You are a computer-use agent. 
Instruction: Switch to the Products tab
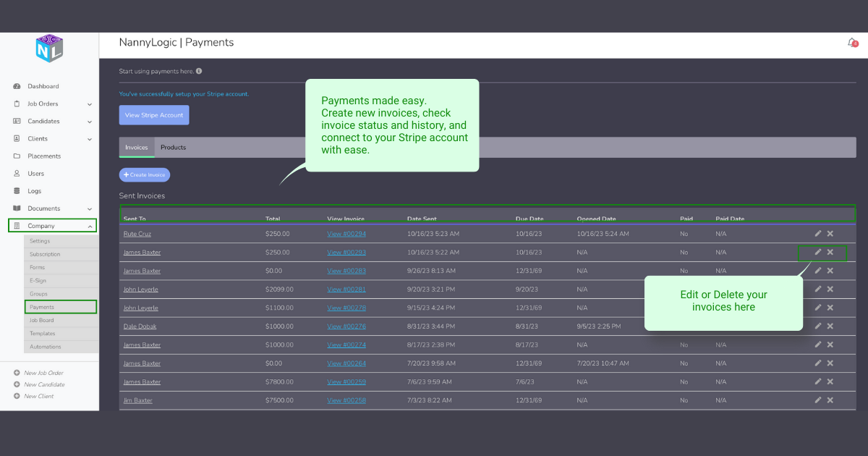tap(173, 148)
